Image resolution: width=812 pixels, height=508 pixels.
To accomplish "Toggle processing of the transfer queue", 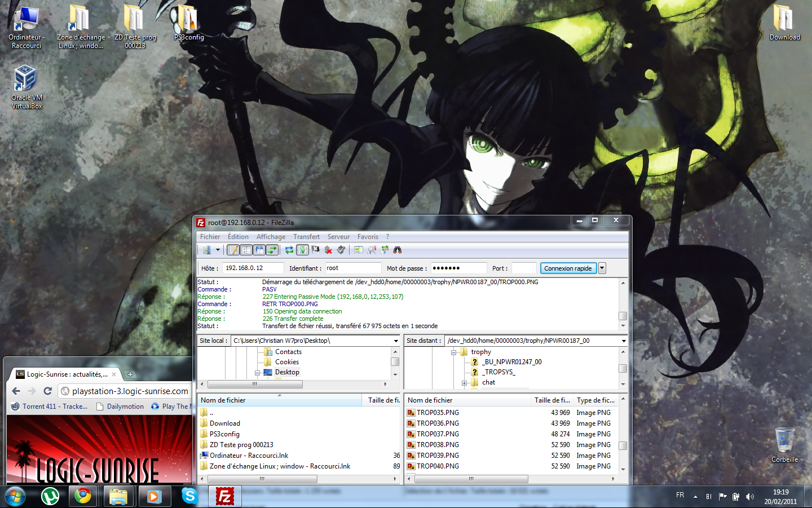I will point(302,250).
